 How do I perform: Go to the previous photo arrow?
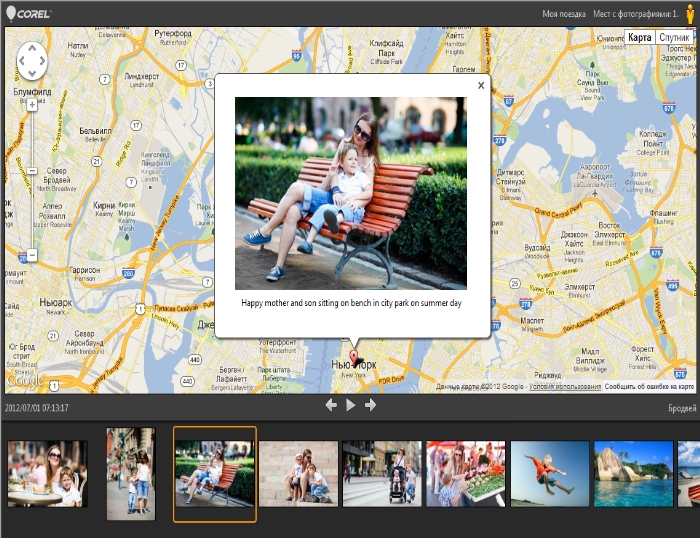point(331,405)
